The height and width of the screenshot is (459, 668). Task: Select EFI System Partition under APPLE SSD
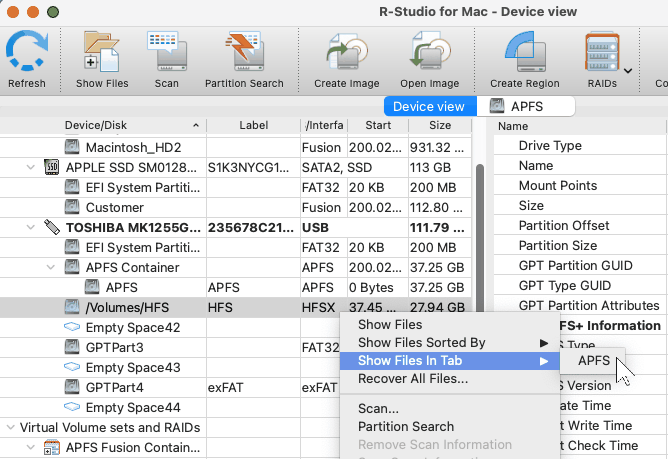pyautogui.click(x=143, y=188)
